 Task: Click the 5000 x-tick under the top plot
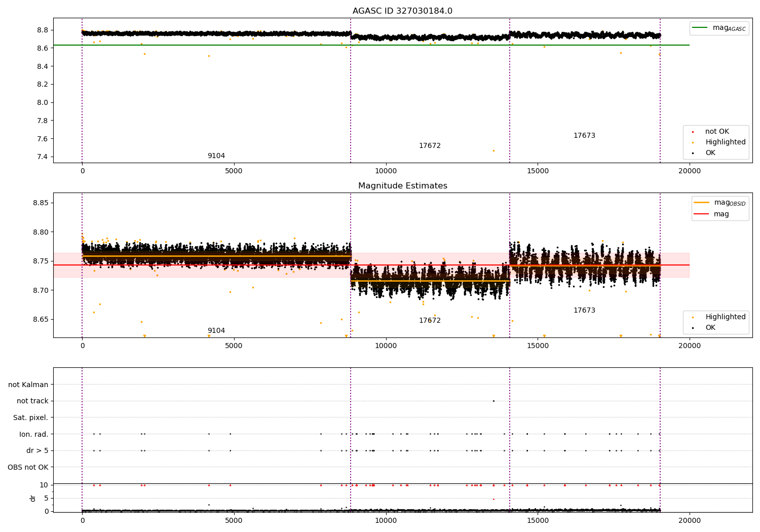coord(234,171)
